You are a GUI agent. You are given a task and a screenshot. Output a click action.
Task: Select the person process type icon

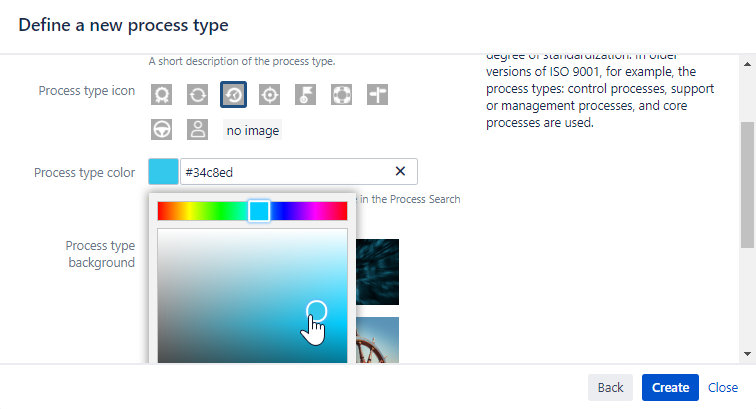pos(198,130)
